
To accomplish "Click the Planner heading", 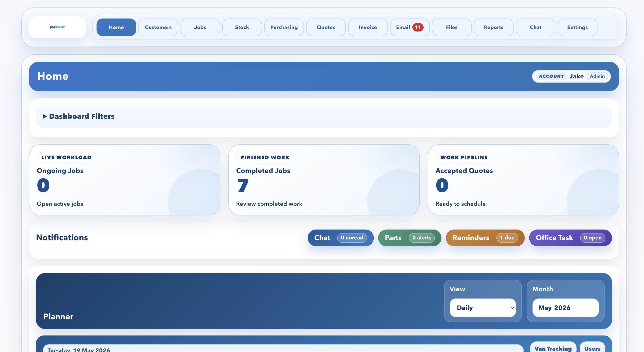I will (58, 317).
